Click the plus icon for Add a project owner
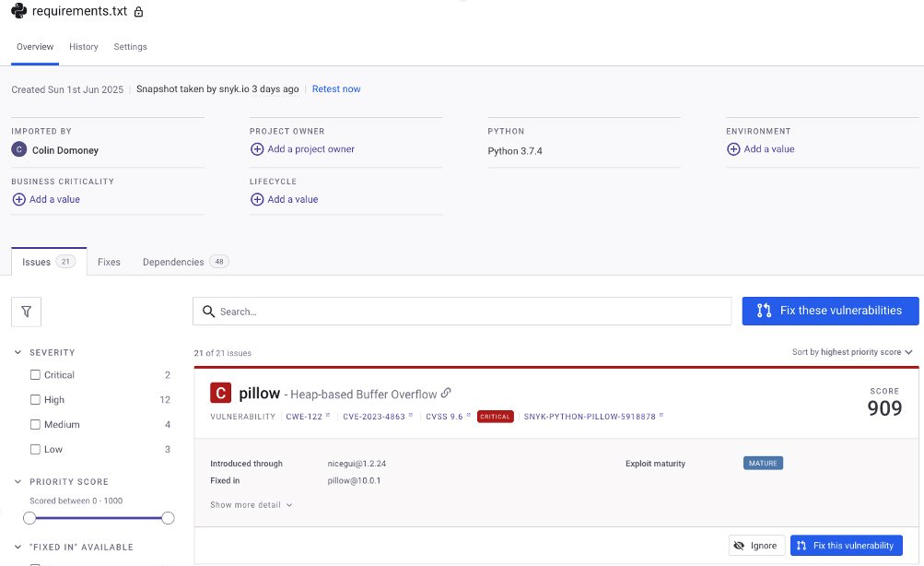 257,149
